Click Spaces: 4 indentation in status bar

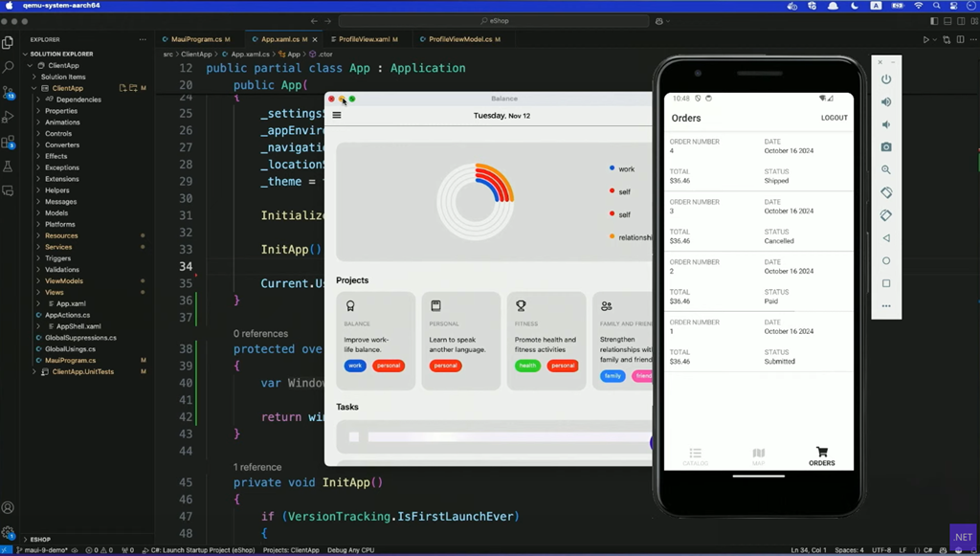coord(849,550)
